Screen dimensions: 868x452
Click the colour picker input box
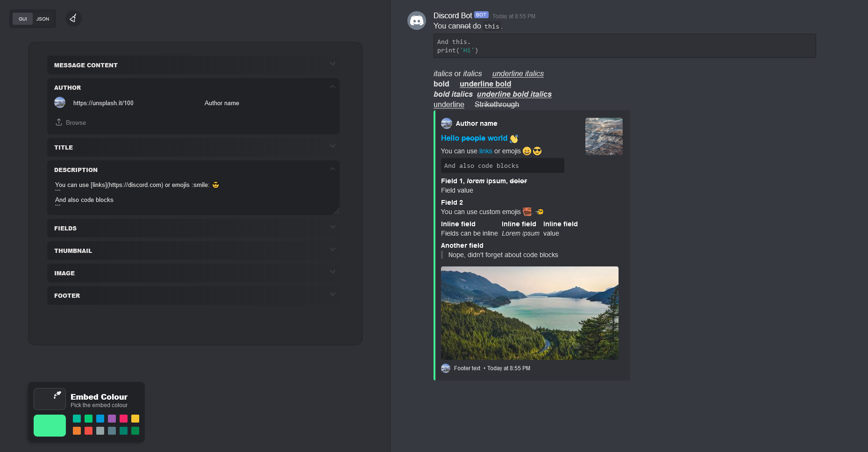50,399
